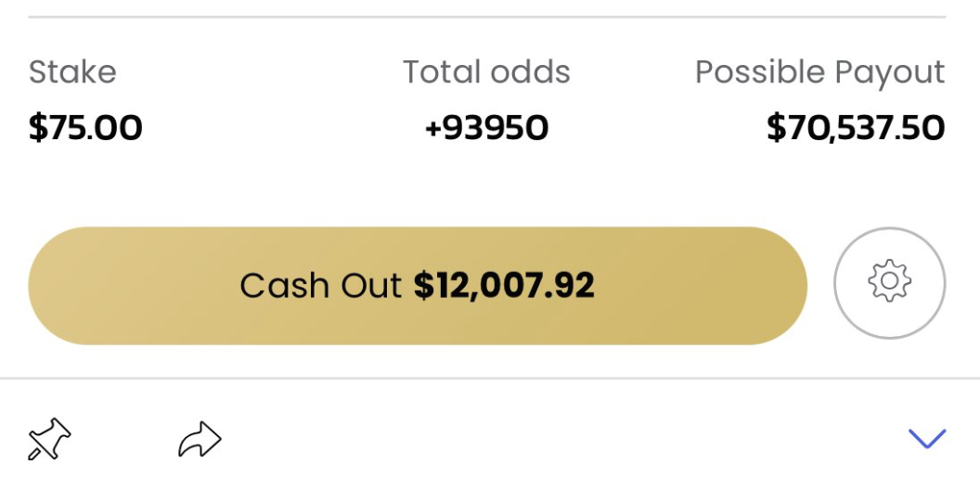The height and width of the screenshot is (490, 980).
Task: Show more via the down chevron
Action: point(927,439)
